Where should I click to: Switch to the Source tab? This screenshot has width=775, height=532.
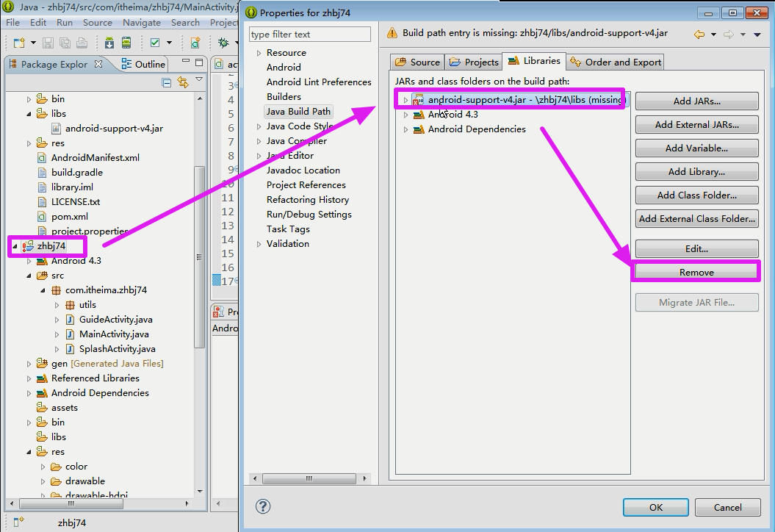pyautogui.click(x=417, y=62)
